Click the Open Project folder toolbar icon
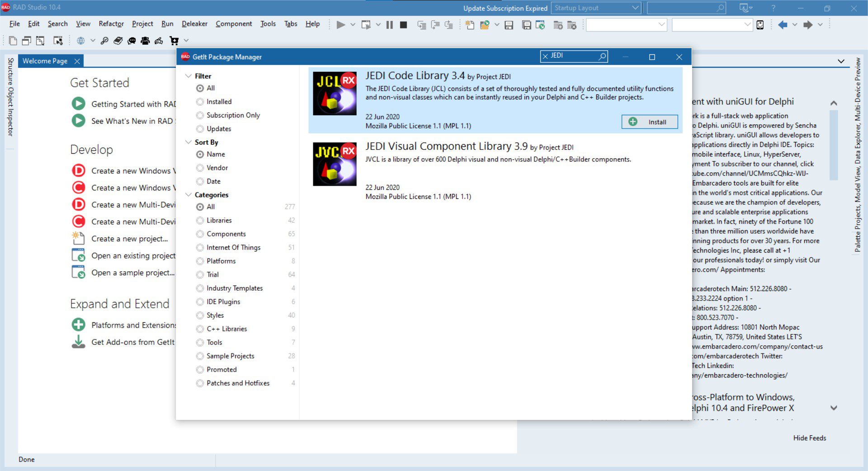The width and height of the screenshot is (868, 471). click(x=485, y=25)
